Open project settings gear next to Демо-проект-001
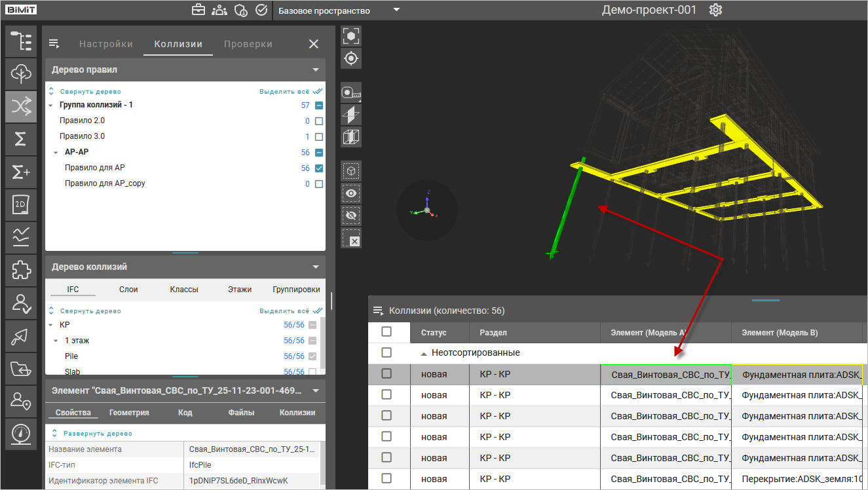Image resolution: width=868 pixels, height=490 pixels. (715, 10)
